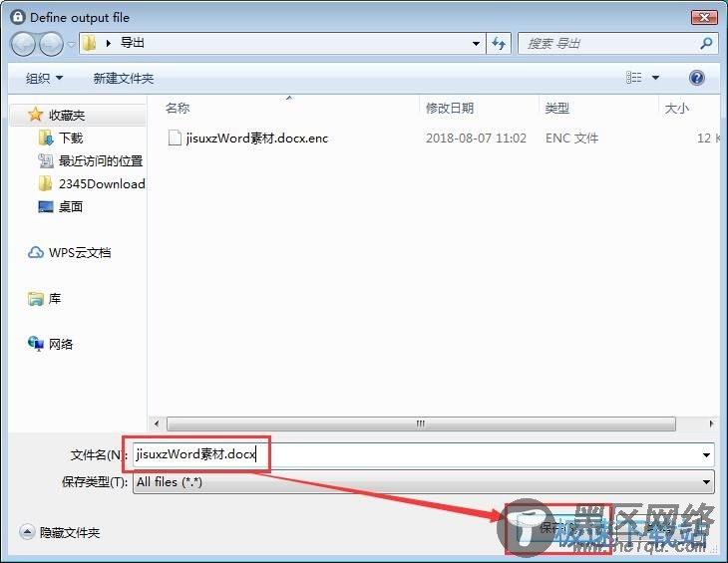The height and width of the screenshot is (563, 728).
Task: Click the lock icon in title bar
Action: (18, 17)
